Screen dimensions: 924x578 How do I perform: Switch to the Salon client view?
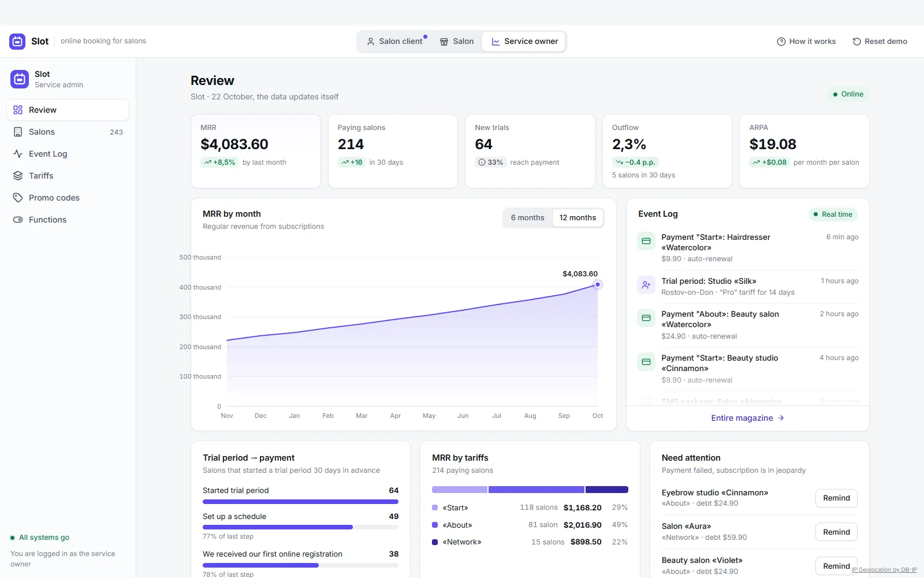395,42
